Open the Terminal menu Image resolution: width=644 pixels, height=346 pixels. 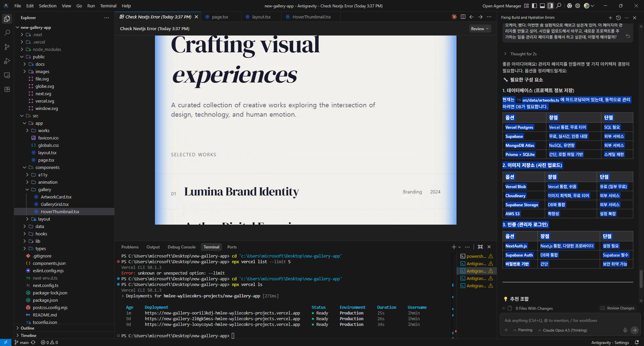tap(108, 6)
